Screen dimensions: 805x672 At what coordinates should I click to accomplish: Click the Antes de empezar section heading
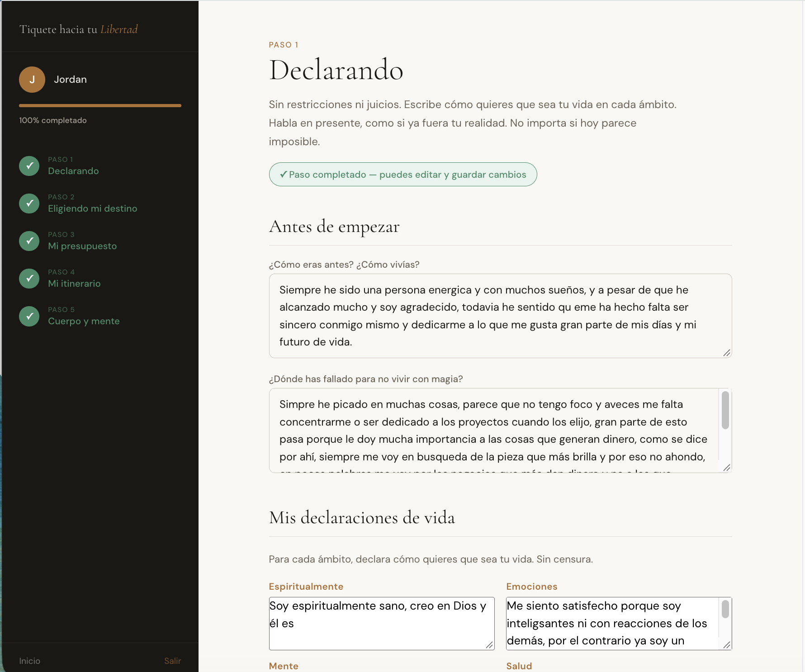tap(334, 226)
